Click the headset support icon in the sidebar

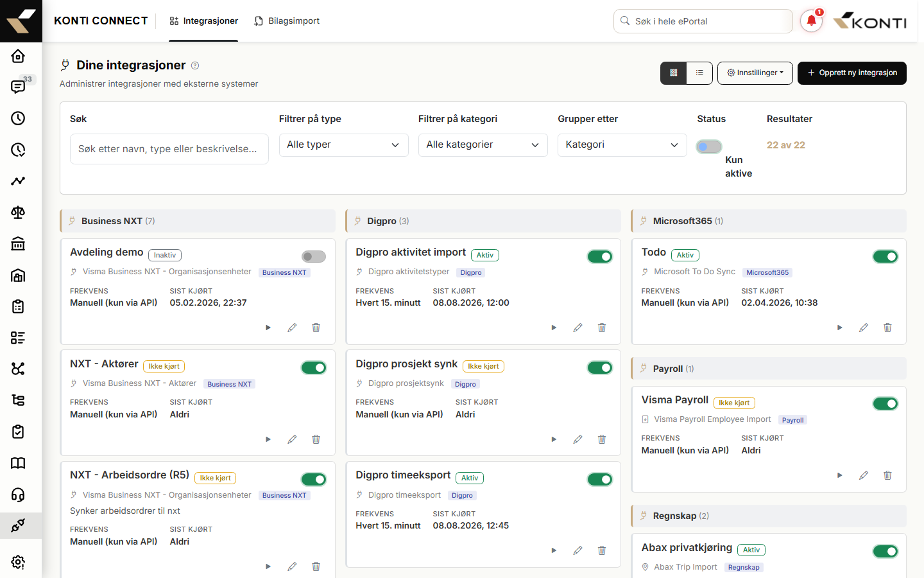click(x=18, y=495)
